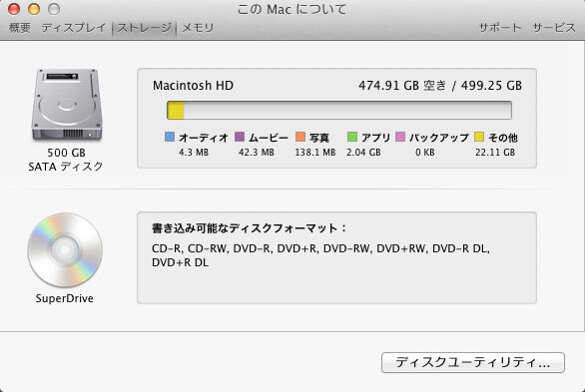Click the pink バックアップ legend swatch
585x392 pixels.
[x=400, y=137]
